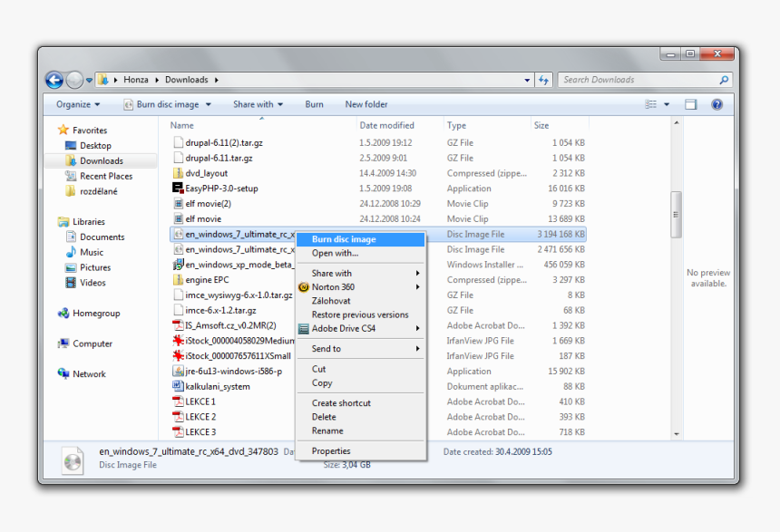Select en_windows_xp_mode_beta installer icon
The image size is (780, 532).
pyautogui.click(x=178, y=265)
